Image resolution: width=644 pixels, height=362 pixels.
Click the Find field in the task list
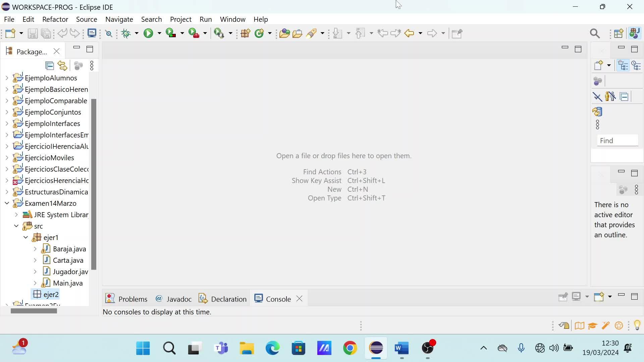[x=617, y=141]
